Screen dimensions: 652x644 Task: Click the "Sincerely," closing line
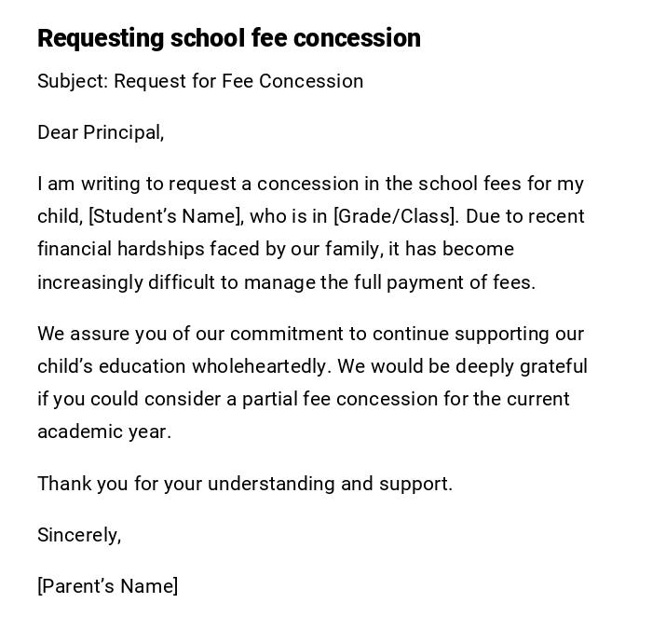tap(79, 535)
